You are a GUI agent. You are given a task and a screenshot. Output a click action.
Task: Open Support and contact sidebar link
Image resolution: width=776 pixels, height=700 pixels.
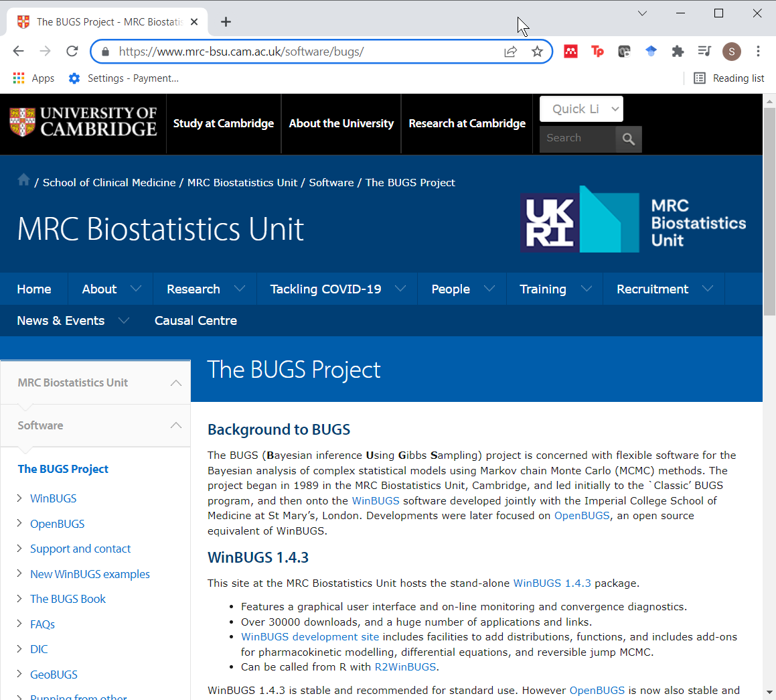(80, 549)
